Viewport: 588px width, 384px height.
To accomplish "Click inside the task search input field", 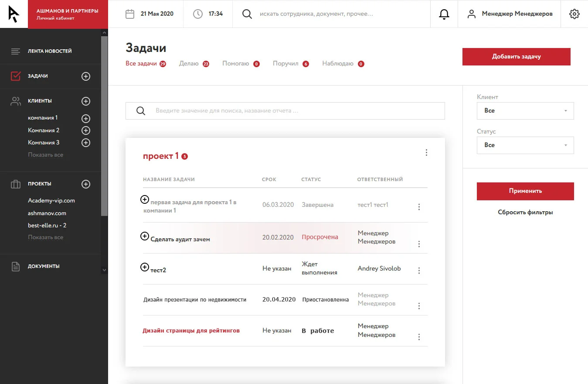I will click(285, 110).
